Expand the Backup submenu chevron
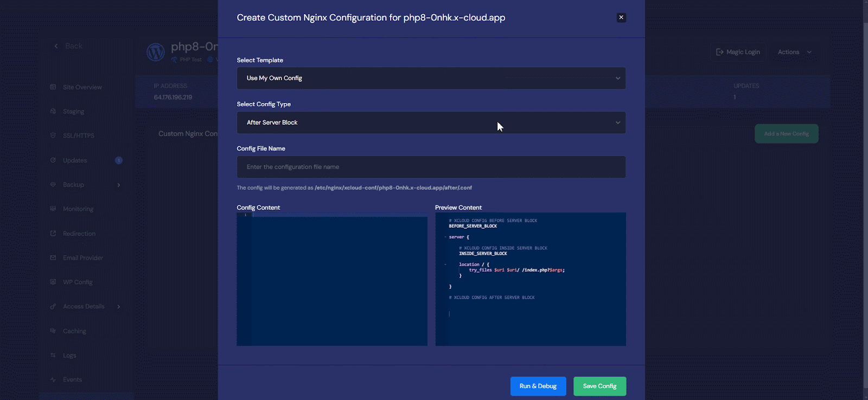The image size is (868, 400). 119,185
